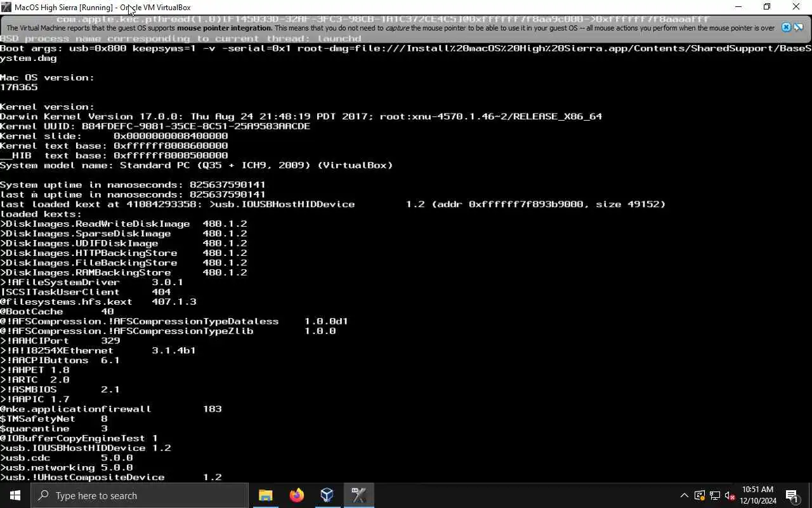Click "@nke.applicationfirewall" entry
Screen dimensions: 812x508
(x=110, y=409)
